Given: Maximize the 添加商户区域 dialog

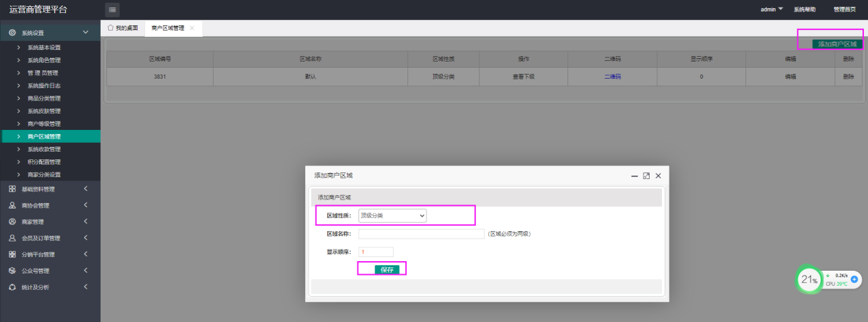Looking at the screenshot, I should coord(646,176).
